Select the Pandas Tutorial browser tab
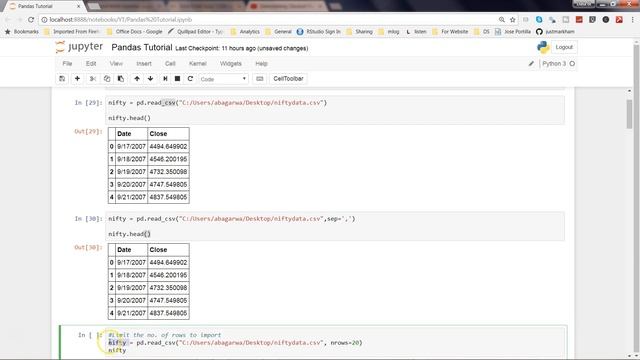The width and height of the screenshot is (640, 360). (43, 7)
